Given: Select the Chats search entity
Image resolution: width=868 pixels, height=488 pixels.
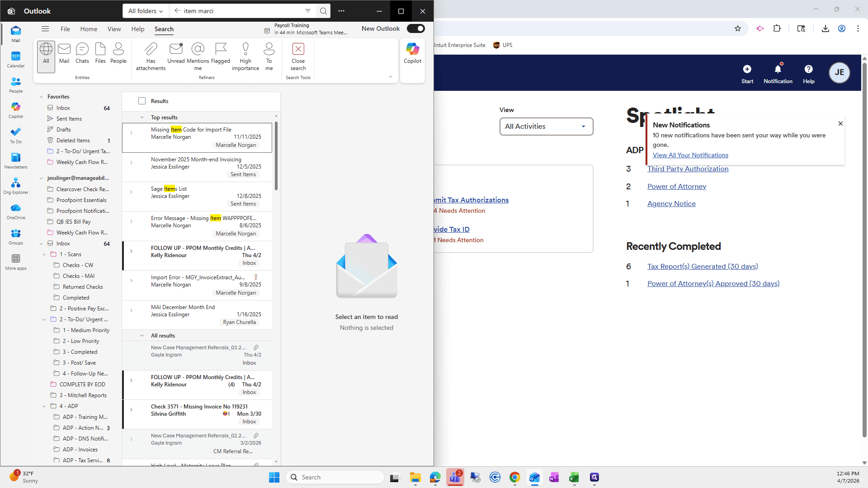Looking at the screenshot, I should [x=82, y=53].
